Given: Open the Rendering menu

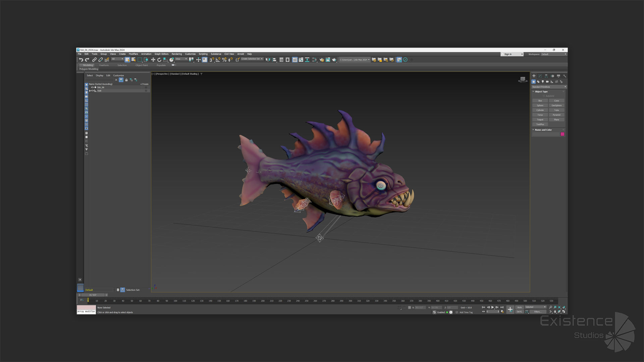Looking at the screenshot, I should pos(176,54).
